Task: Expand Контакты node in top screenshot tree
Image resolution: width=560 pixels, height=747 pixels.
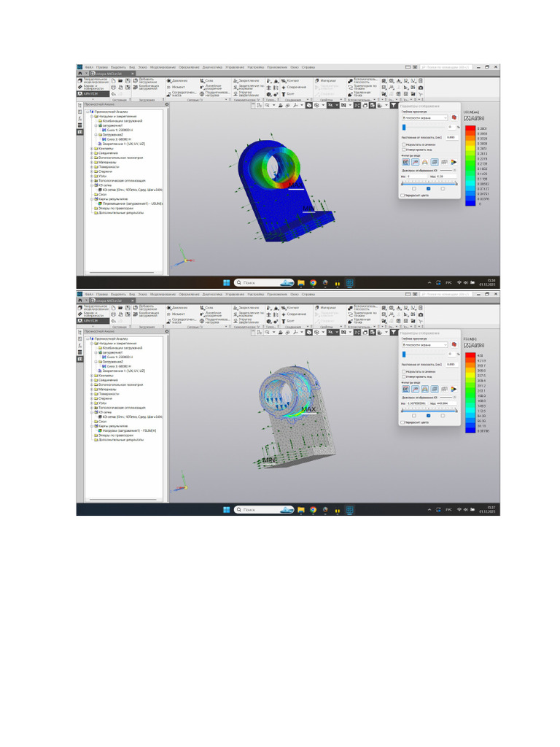Action: coord(91,148)
